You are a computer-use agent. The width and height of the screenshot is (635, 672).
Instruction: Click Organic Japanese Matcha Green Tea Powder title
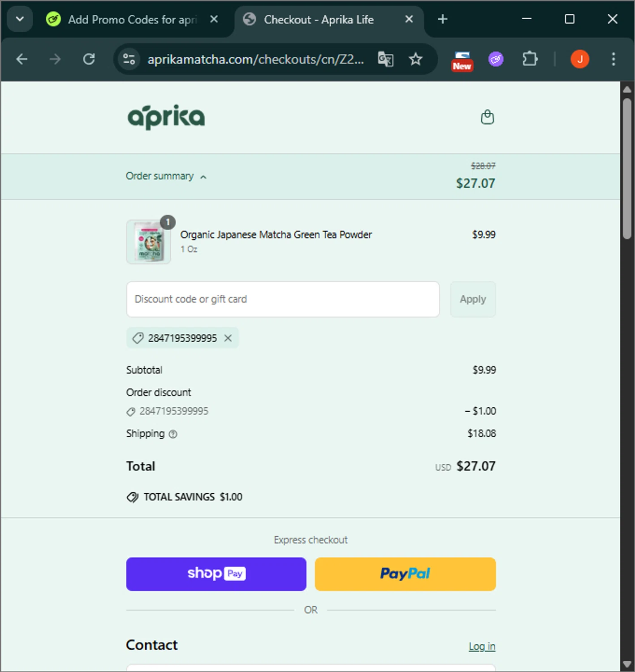coord(276,234)
